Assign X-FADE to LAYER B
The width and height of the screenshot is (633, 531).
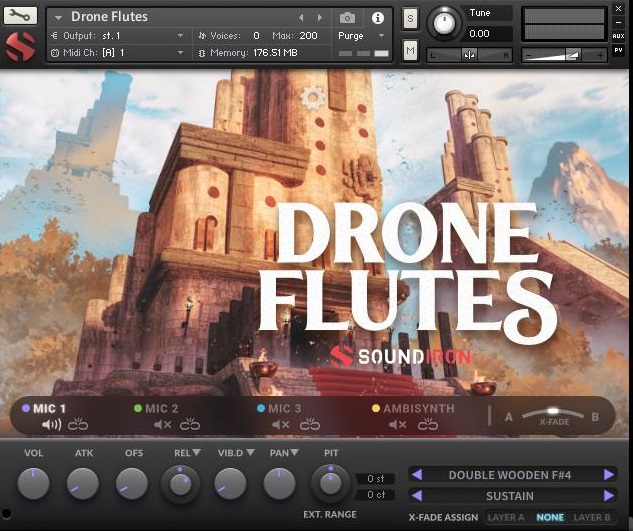(x=592, y=517)
